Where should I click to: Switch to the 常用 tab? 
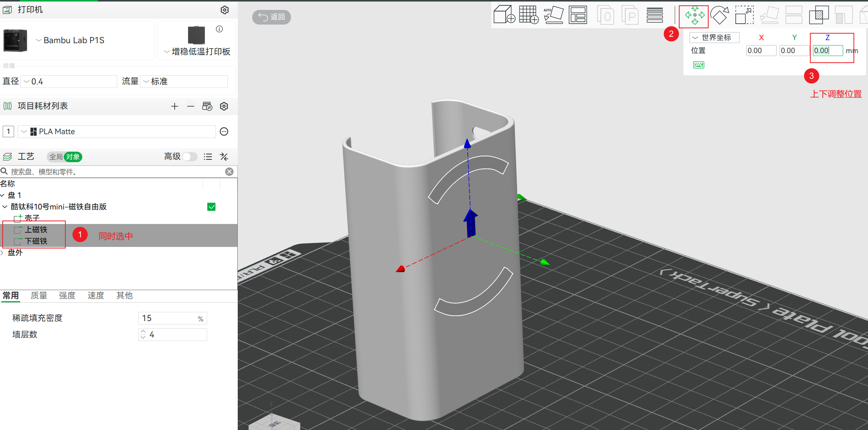(11, 295)
